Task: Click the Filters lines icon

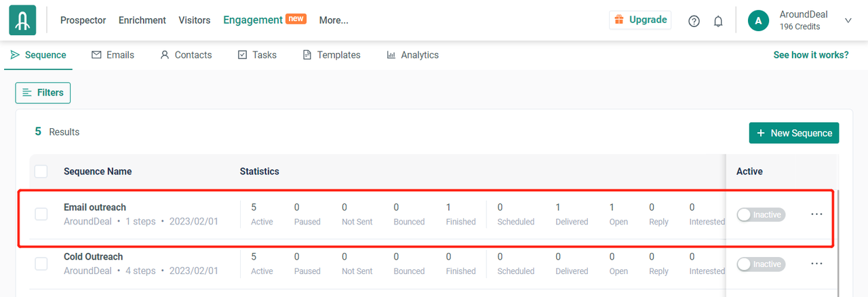Action: [x=27, y=93]
